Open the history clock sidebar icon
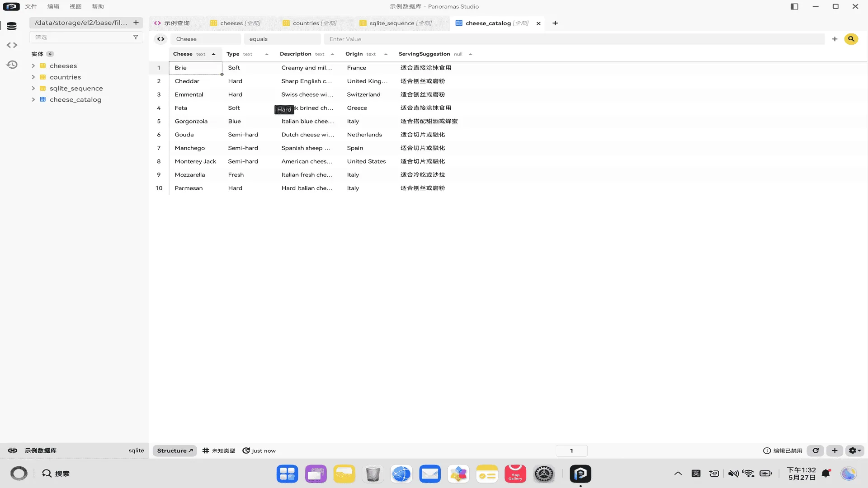Viewport: 868px width, 488px height. (12, 65)
